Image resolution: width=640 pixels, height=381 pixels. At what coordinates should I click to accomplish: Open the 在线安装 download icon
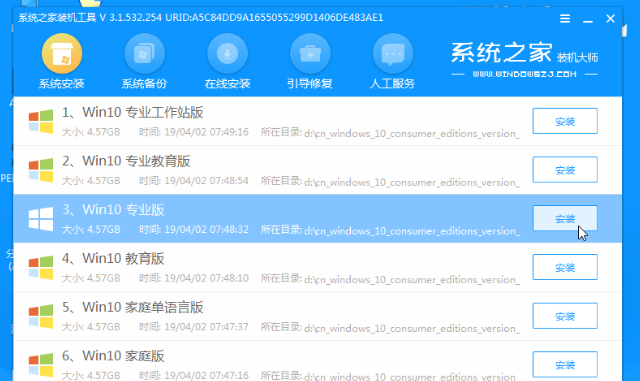point(227,54)
